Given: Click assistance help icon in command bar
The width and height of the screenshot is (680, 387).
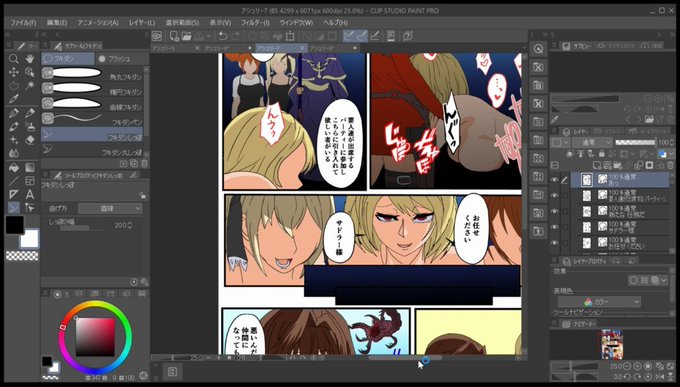Looking at the screenshot, I should (407, 36).
